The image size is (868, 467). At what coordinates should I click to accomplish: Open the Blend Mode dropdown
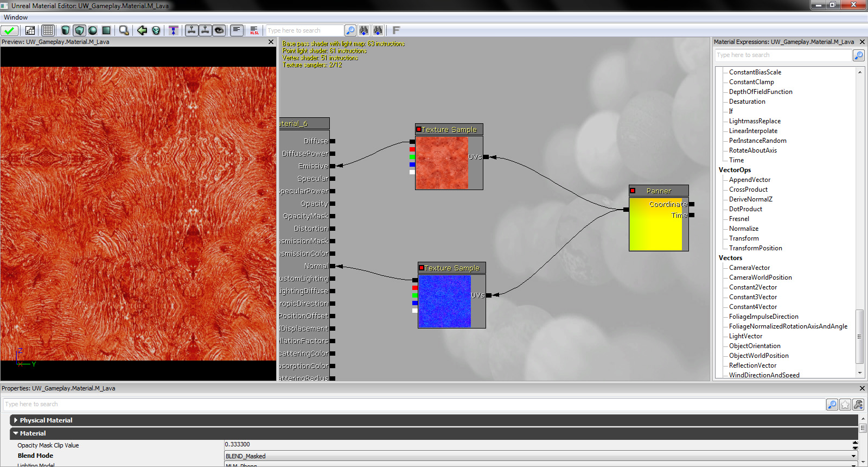854,456
